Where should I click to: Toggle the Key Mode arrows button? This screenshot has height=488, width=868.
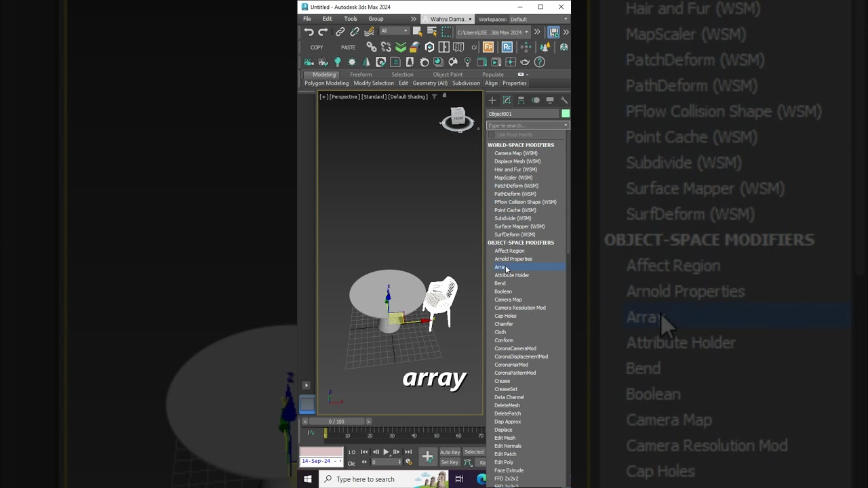[x=364, y=462]
